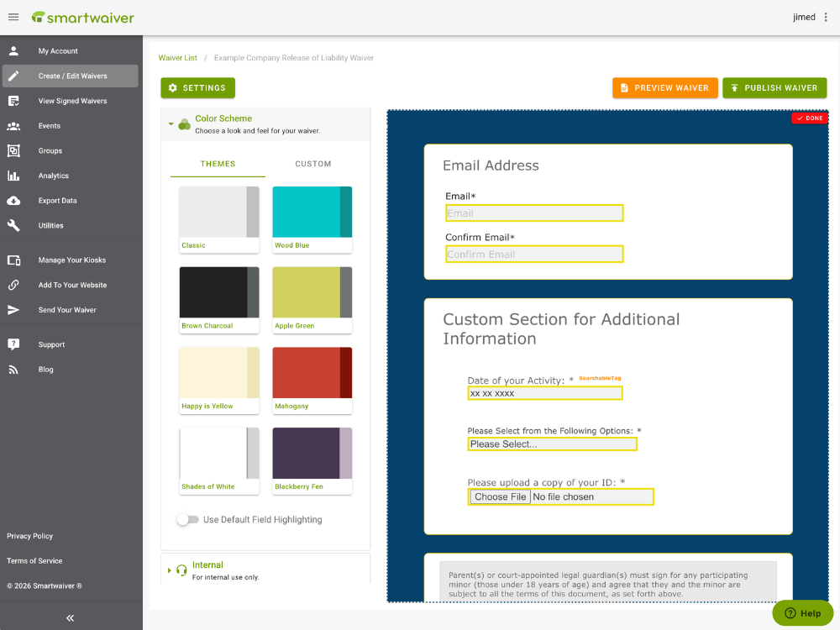Collapse the Color Scheme section
840x630 pixels.
(x=171, y=123)
